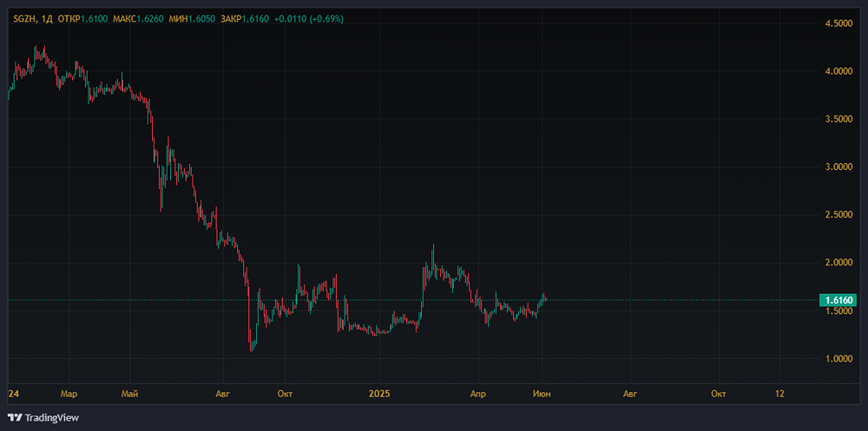Click the 4.5000 price axis label
The image size is (868, 431).
(838, 23)
